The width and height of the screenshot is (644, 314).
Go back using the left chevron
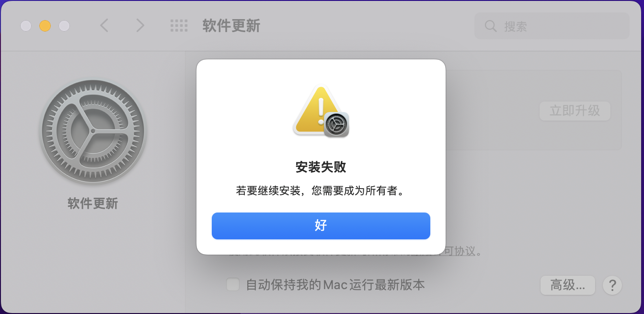tap(104, 25)
